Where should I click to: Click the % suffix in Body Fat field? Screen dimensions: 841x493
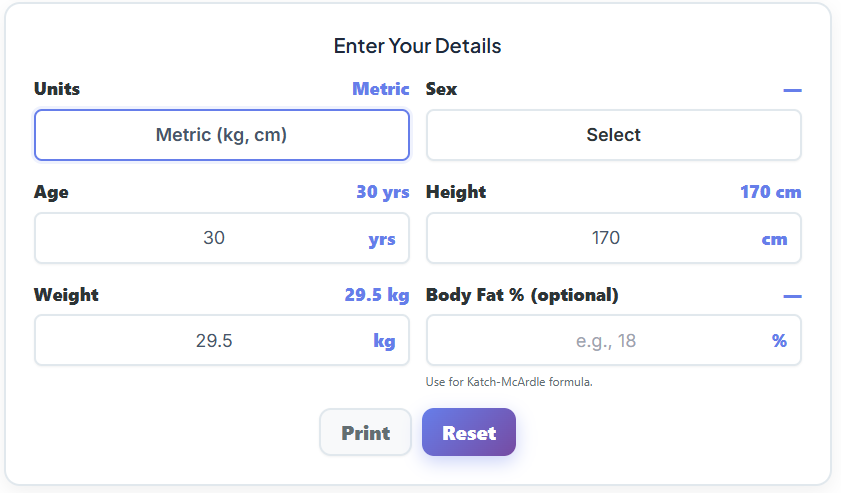[779, 341]
